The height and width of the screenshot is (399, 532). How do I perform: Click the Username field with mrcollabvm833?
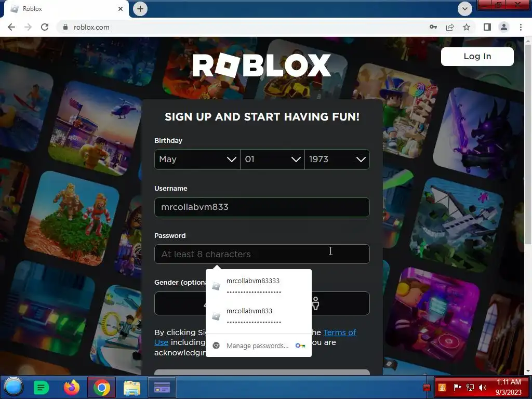[262, 207]
